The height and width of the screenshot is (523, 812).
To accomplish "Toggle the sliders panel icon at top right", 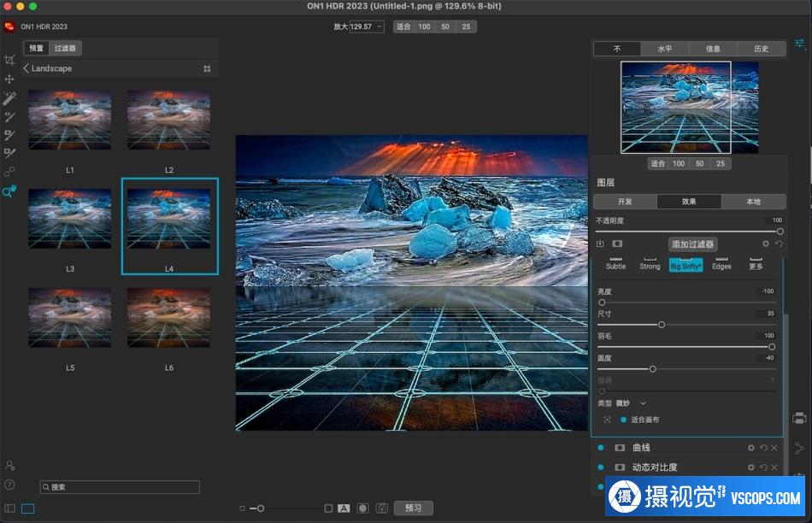I will click(x=800, y=44).
